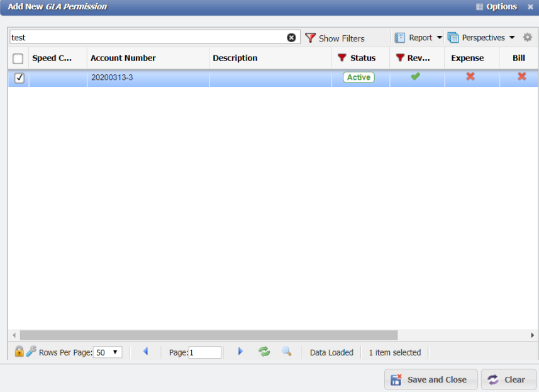The width and height of the screenshot is (539, 392).
Task: Sort by the Account Number column header
Action: coord(123,58)
